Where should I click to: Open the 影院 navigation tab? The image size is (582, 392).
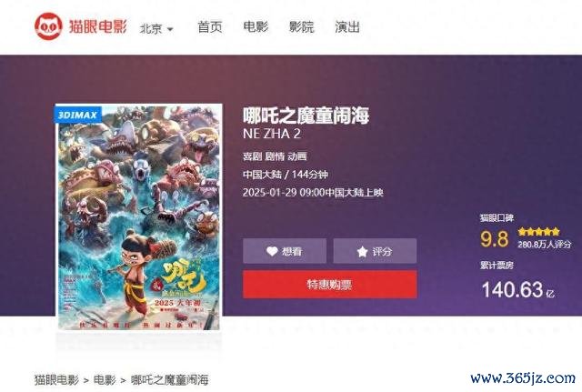(301, 27)
